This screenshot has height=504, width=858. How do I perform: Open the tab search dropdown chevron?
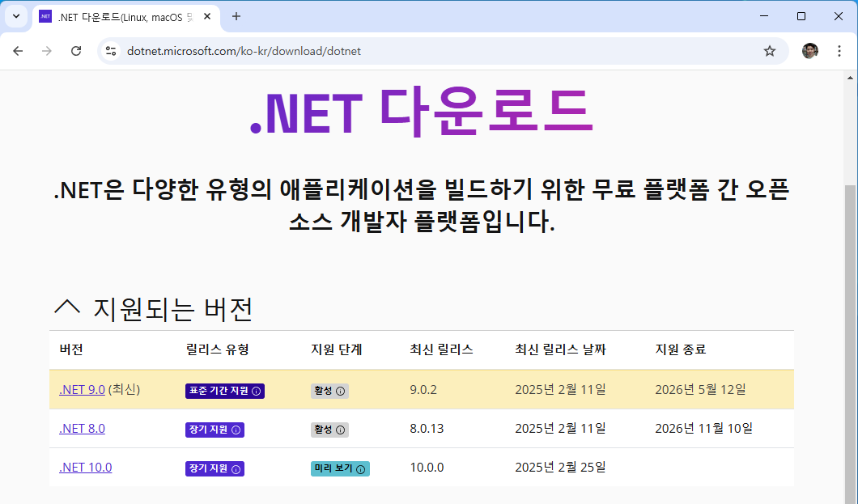15,16
